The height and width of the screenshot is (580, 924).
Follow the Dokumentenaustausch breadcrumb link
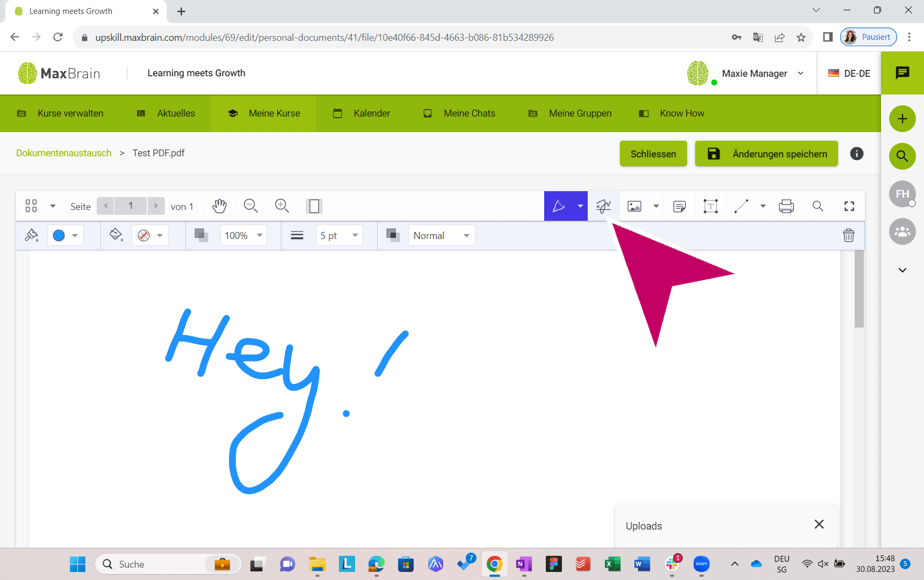click(64, 153)
